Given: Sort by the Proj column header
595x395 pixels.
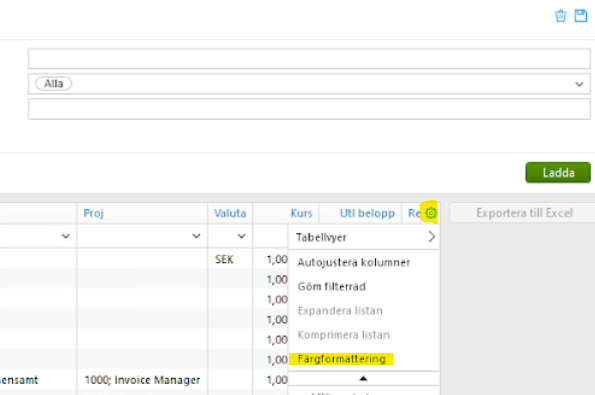Looking at the screenshot, I should 93,213.
